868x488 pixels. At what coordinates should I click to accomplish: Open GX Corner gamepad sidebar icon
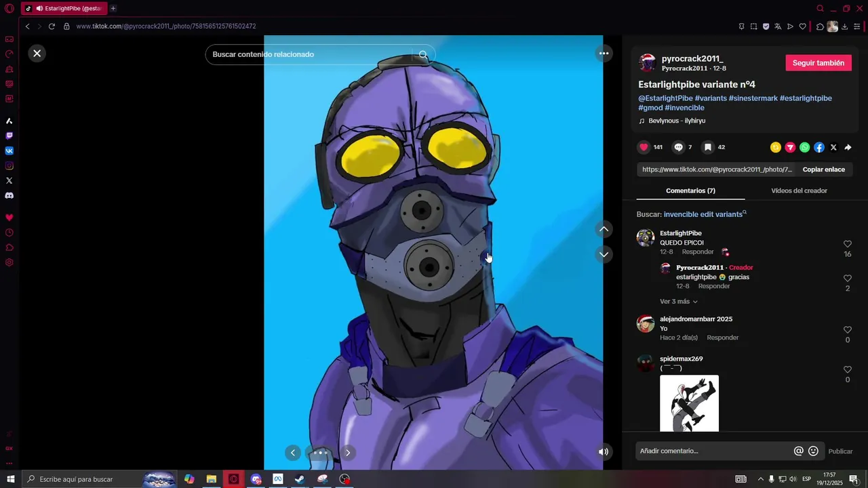click(9, 39)
